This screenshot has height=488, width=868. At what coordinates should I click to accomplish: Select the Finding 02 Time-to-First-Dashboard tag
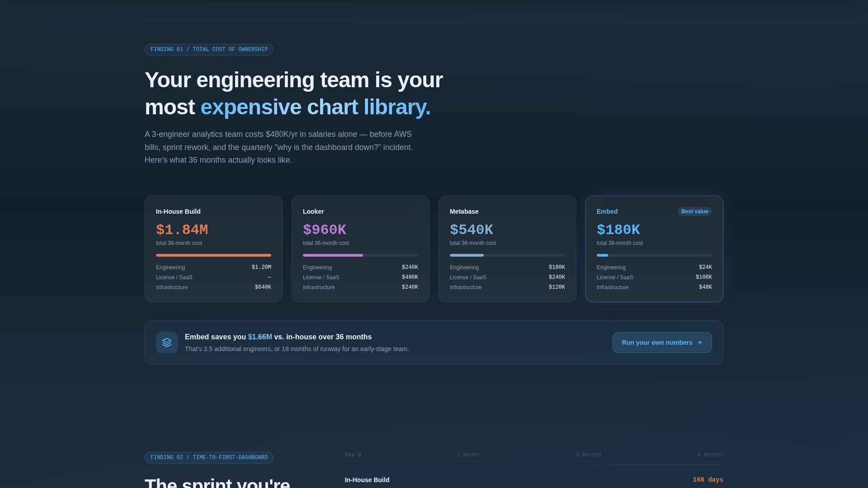coord(209,458)
